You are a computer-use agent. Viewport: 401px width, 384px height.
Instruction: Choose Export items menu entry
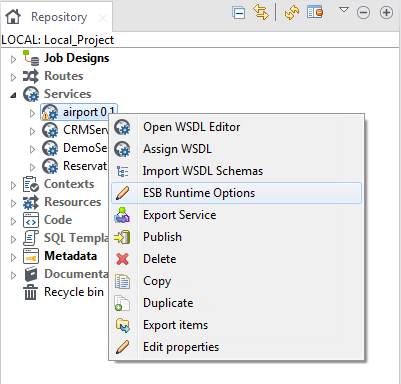237,325
